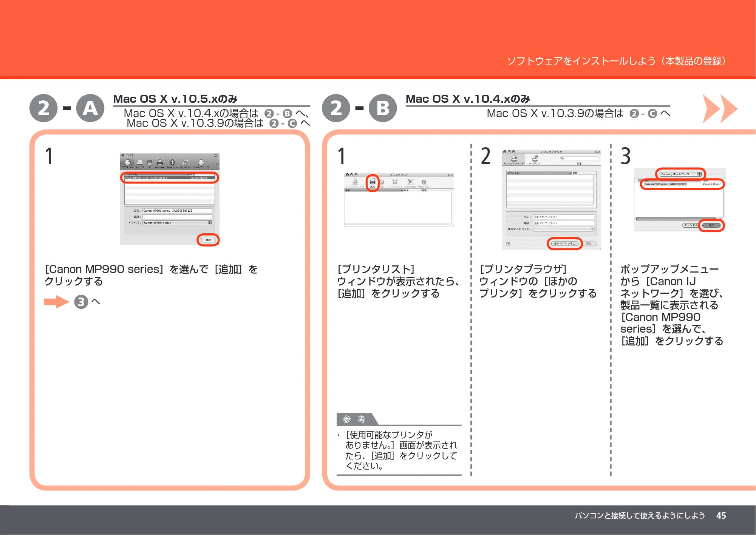This screenshot has height=535, width=756.
Task: Click the 追加 button in step 3 dialog
Action: click(x=711, y=225)
